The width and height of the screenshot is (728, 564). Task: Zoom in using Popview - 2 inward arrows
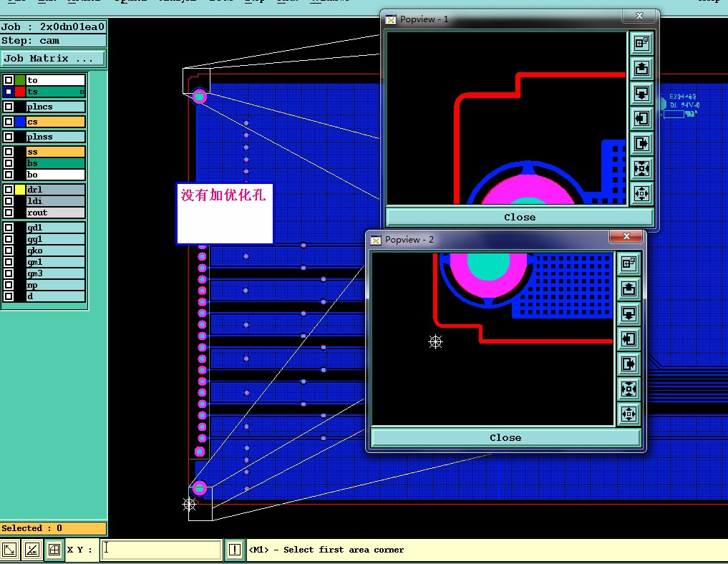point(628,389)
